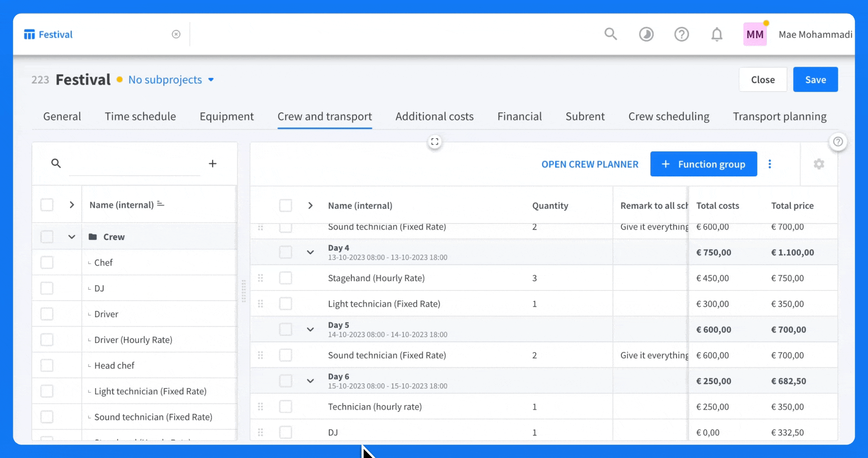Close the Festival tab with x icon
868x458 pixels.
coord(176,34)
